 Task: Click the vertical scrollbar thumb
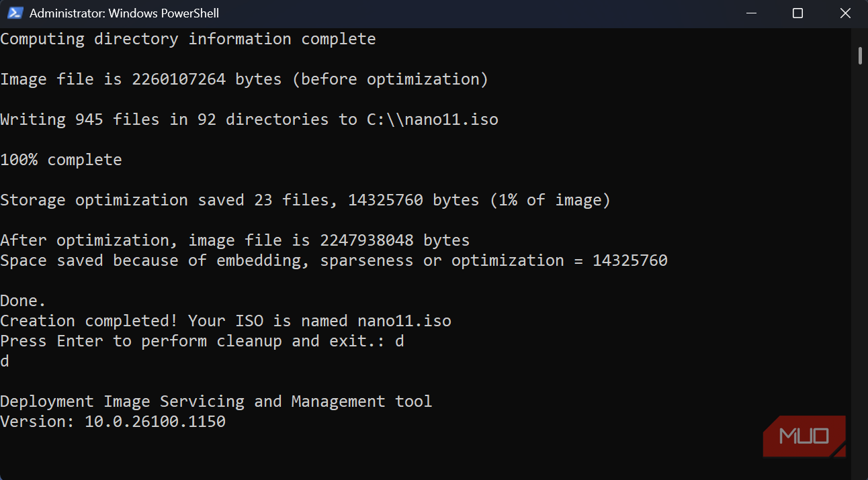[x=860, y=55]
